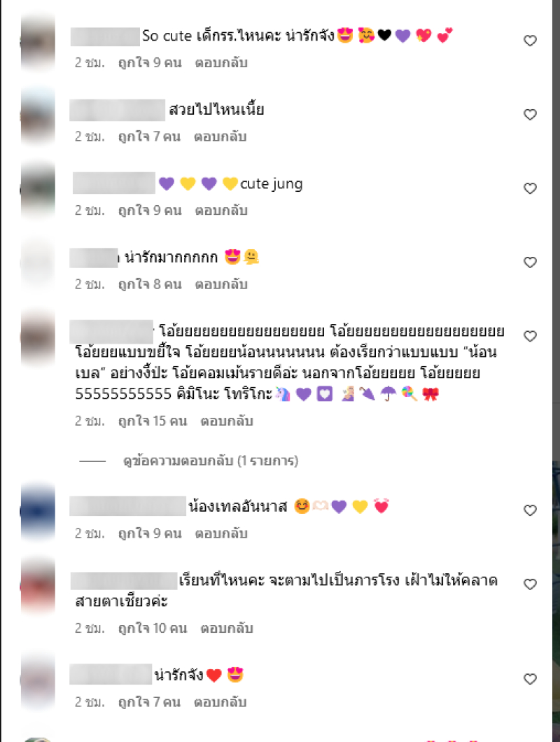This screenshot has width=560, height=742.
Task: Open the "น้องเทลอันนาส" commenter's avatar
Action: click(x=38, y=512)
